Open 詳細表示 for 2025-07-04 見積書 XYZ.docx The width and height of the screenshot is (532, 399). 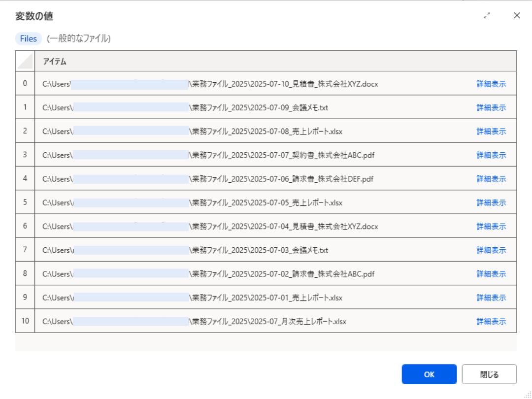tap(491, 226)
